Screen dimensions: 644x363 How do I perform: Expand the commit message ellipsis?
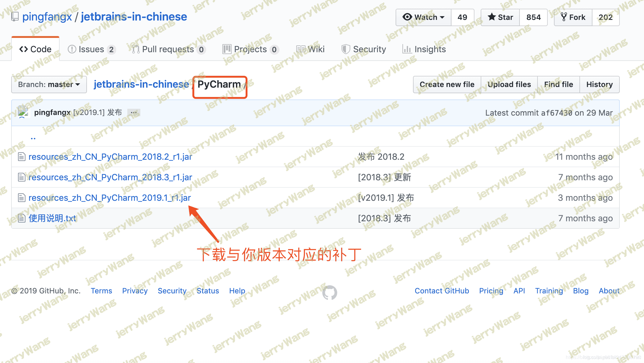[x=134, y=113]
